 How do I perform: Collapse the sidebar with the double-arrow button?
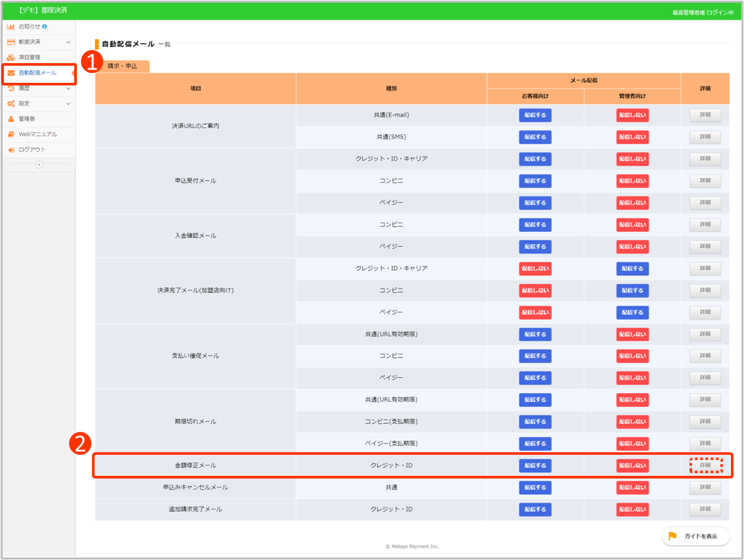click(x=39, y=165)
